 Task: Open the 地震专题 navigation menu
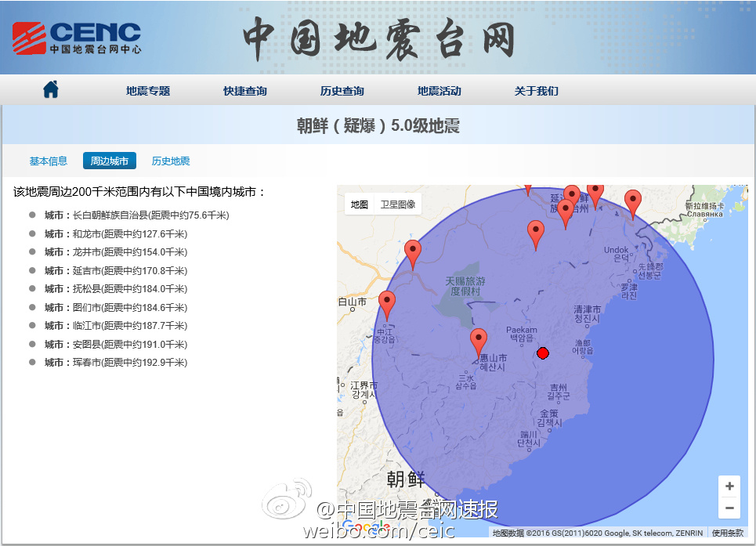pos(148,91)
